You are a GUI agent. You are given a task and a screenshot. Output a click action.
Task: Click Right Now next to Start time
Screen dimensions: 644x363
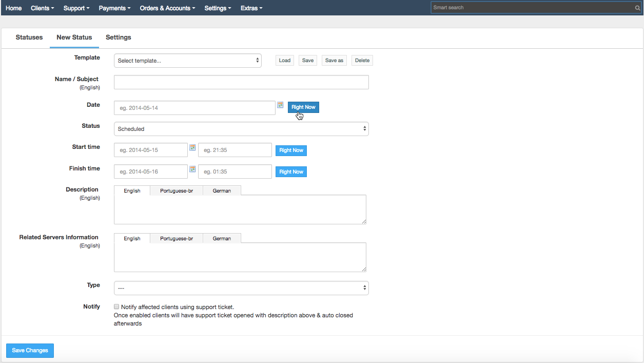[291, 150]
